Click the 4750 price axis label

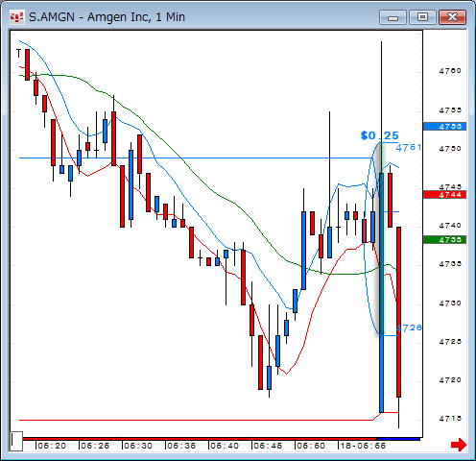tap(450, 149)
